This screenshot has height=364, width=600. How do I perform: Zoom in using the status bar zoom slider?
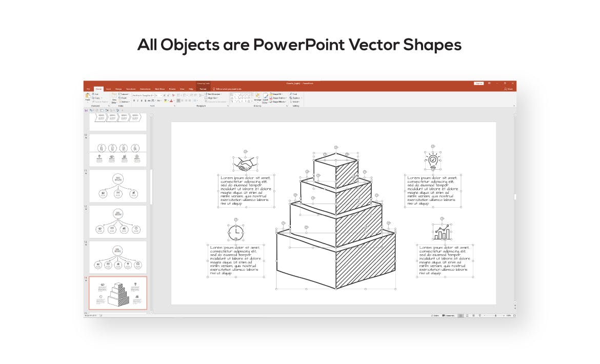pyautogui.click(x=504, y=315)
